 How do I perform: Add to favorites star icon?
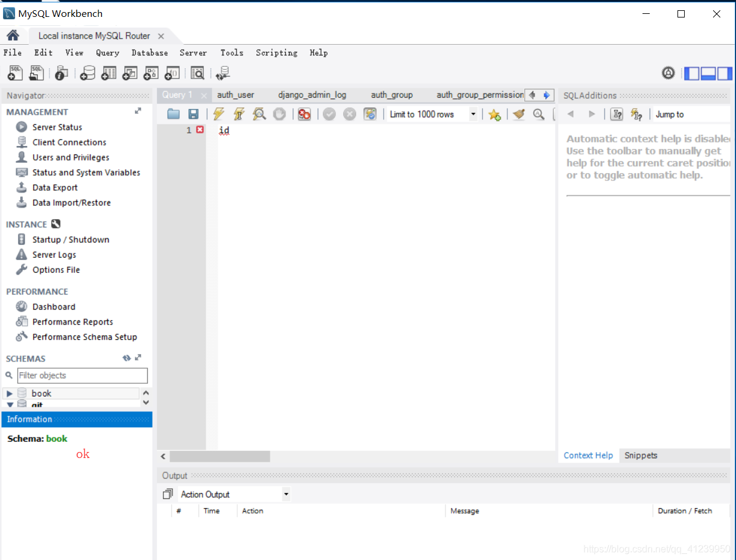(495, 114)
